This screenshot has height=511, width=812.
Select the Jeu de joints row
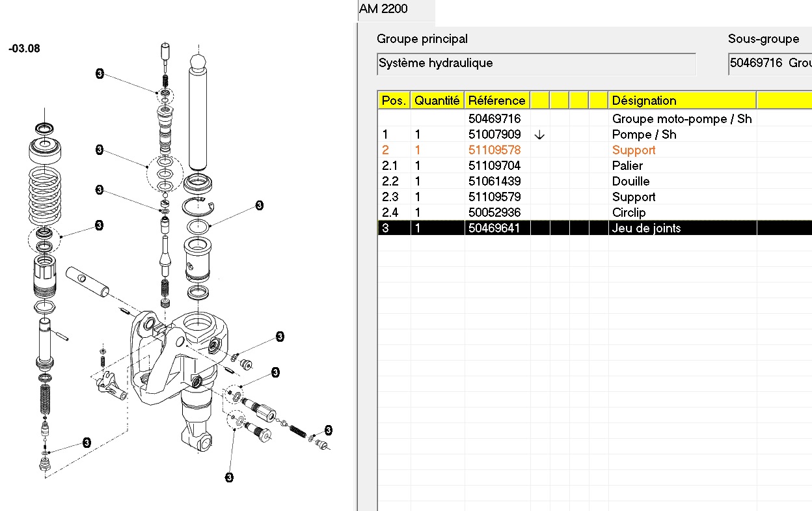click(x=646, y=228)
